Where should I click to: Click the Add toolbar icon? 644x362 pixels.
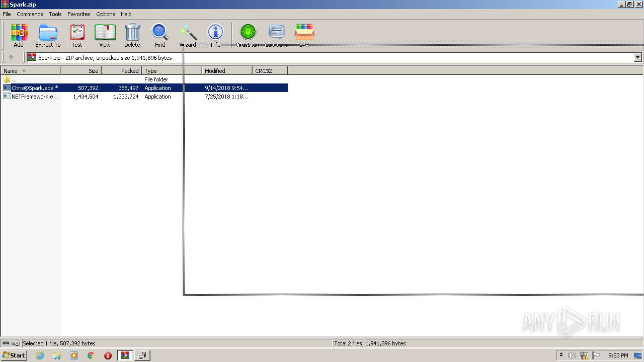point(19,33)
